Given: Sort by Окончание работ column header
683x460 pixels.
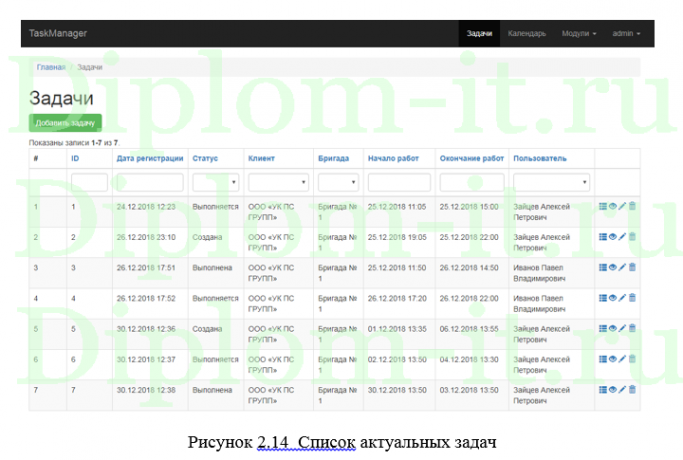Looking at the screenshot, I should pyautogui.click(x=472, y=159).
